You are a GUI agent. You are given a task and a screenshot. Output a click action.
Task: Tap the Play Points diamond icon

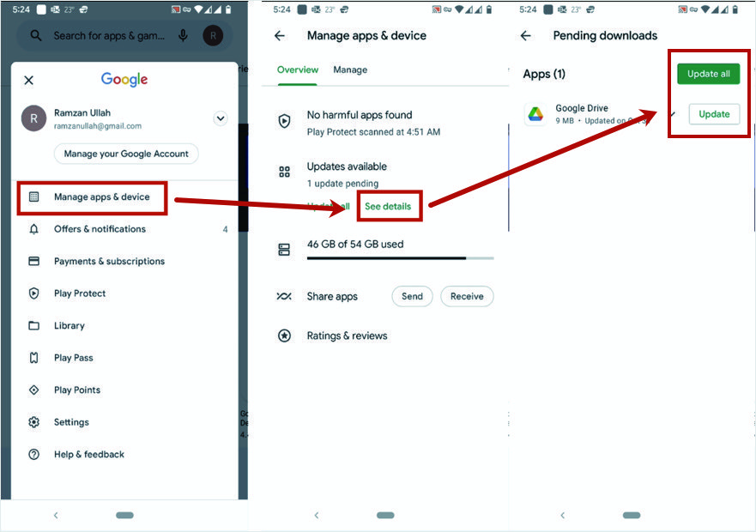pos(33,390)
